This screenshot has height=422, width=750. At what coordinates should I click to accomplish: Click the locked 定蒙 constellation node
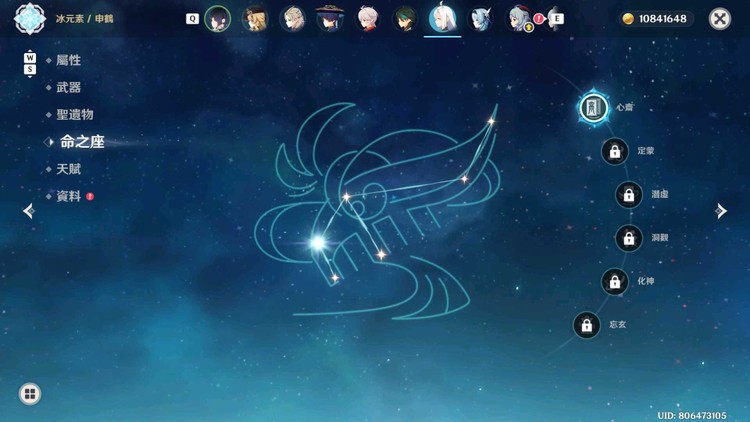615,151
